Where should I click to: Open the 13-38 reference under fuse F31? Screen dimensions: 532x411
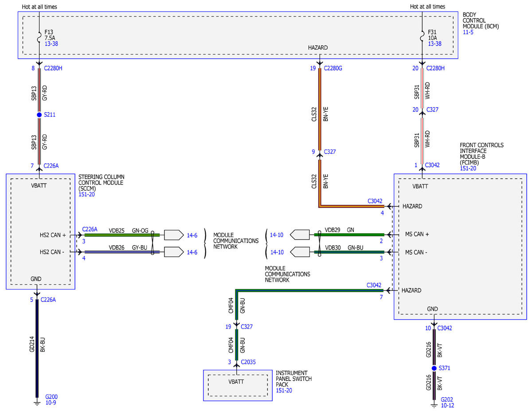click(x=434, y=44)
